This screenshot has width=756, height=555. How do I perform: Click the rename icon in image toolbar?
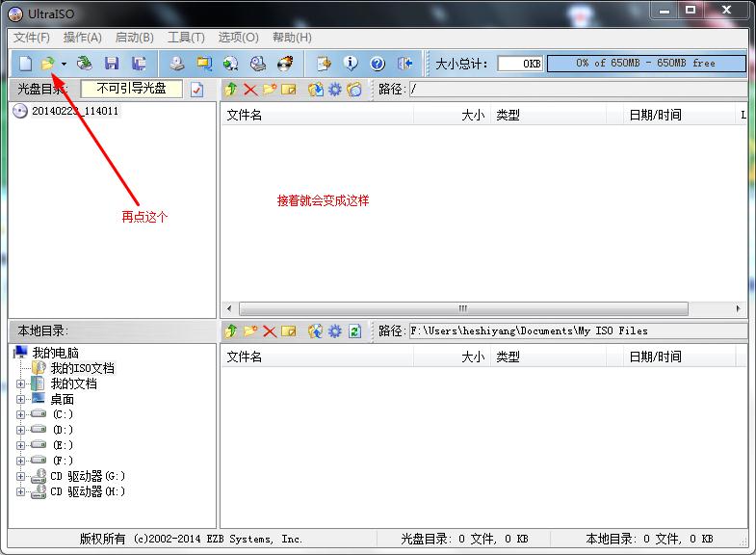tap(289, 90)
